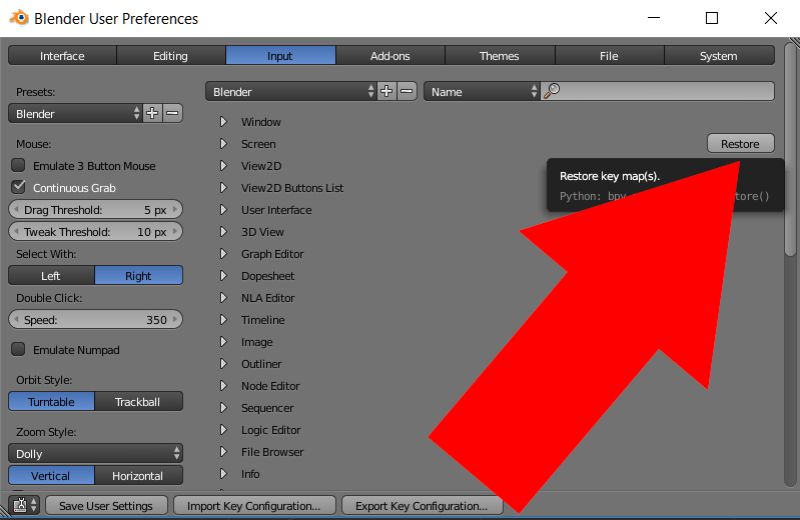The image size is (800, 520).
Task: Remove keymap configuration preset minus icon
Action: click(407, 91)
